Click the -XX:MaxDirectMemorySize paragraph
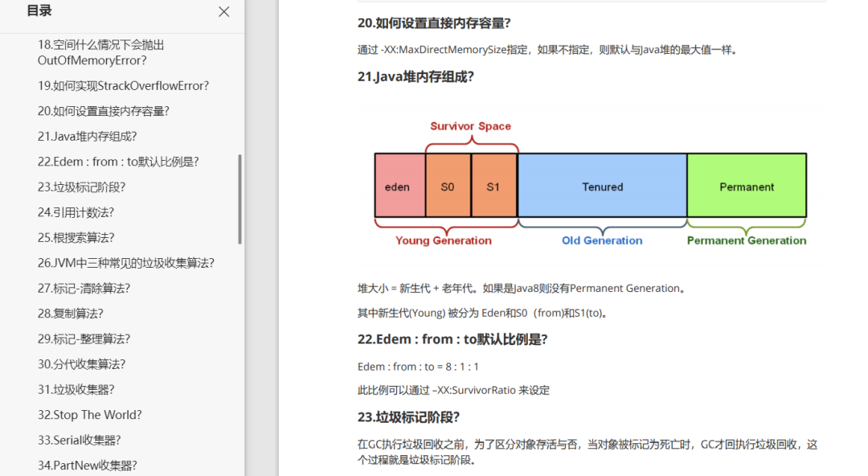 (547, 50)
